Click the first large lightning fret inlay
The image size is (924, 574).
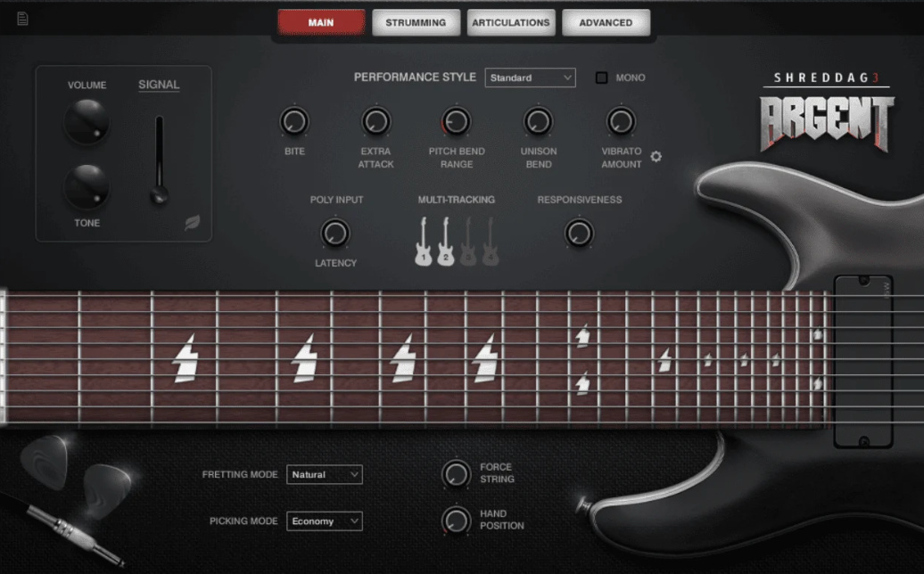185,358
